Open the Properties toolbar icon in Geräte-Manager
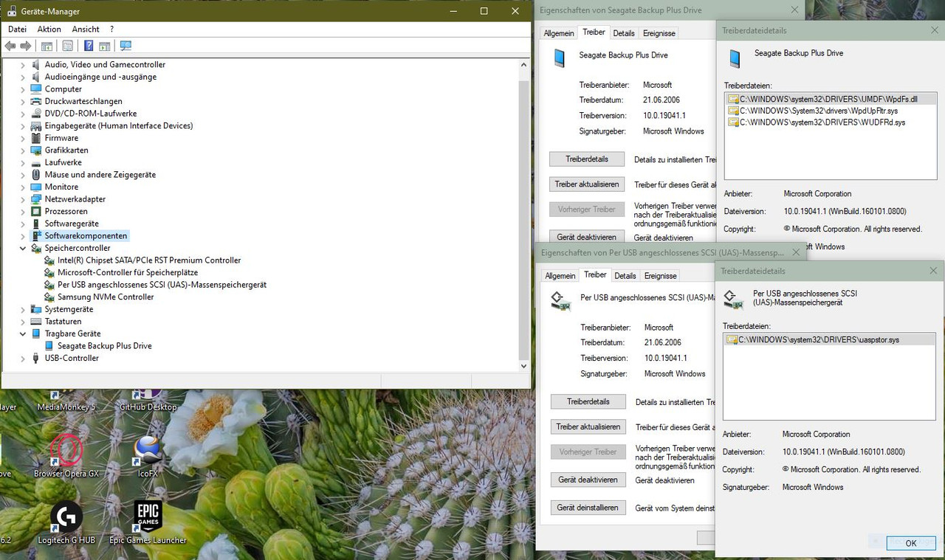 coord(68,46)
